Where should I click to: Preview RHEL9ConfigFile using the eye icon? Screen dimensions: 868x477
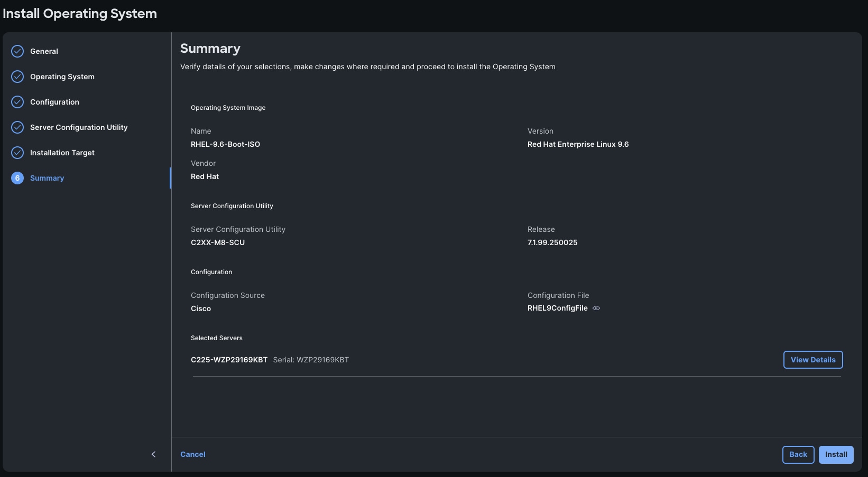pos(596,308)
